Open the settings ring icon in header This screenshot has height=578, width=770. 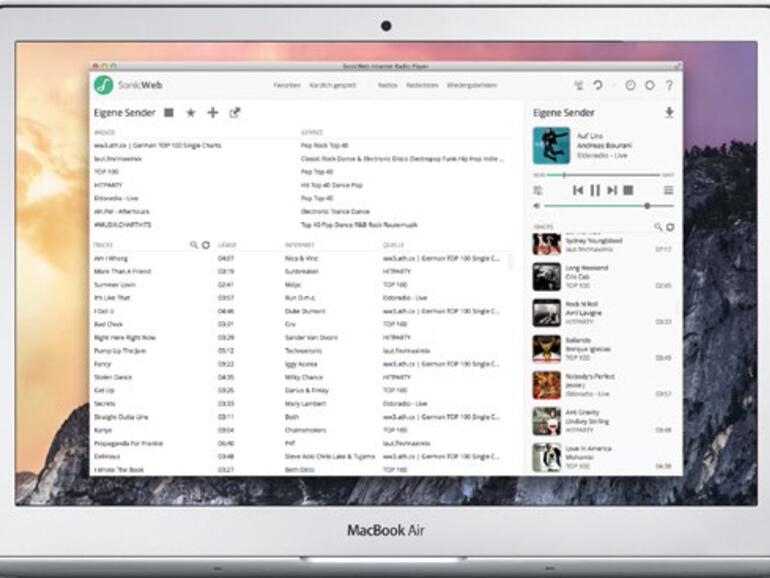pyautogui.click(x=650, y=85)
